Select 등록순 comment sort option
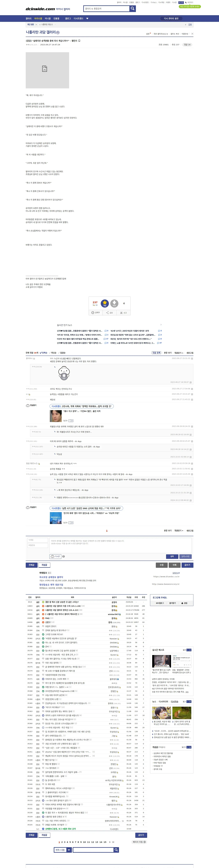This screenshot has width=219, height=868. coord(44,353)
